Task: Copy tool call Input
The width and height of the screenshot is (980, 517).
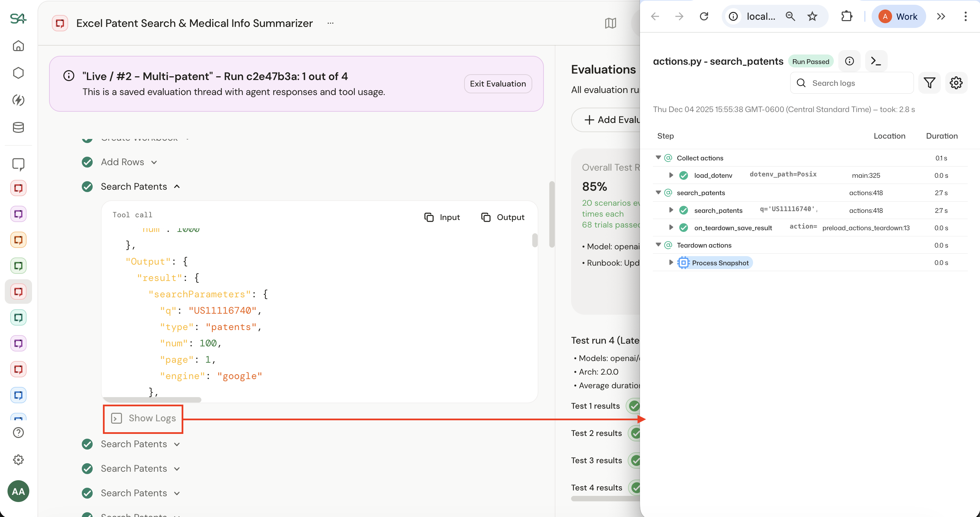Action: 442,217
